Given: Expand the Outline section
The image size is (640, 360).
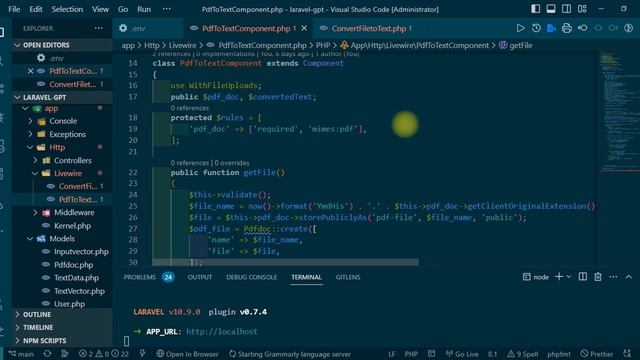Looking at the screenshot, I should click(x=62, y=315).
